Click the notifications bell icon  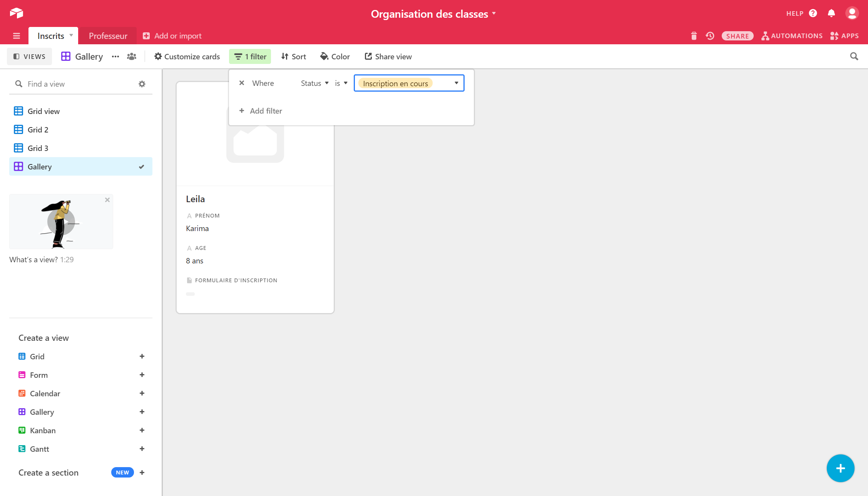[831, 13]
